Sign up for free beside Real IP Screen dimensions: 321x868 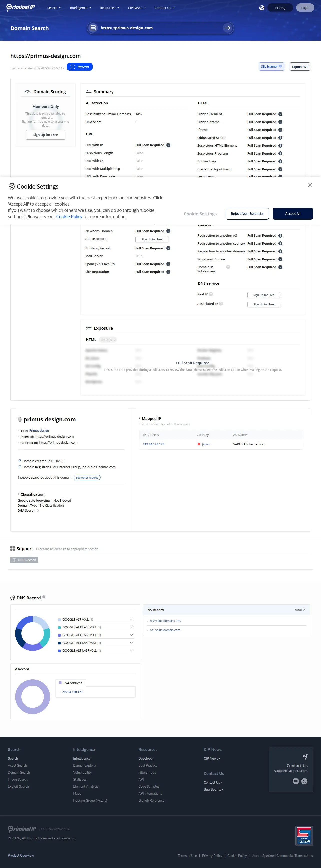pos(264,295)
